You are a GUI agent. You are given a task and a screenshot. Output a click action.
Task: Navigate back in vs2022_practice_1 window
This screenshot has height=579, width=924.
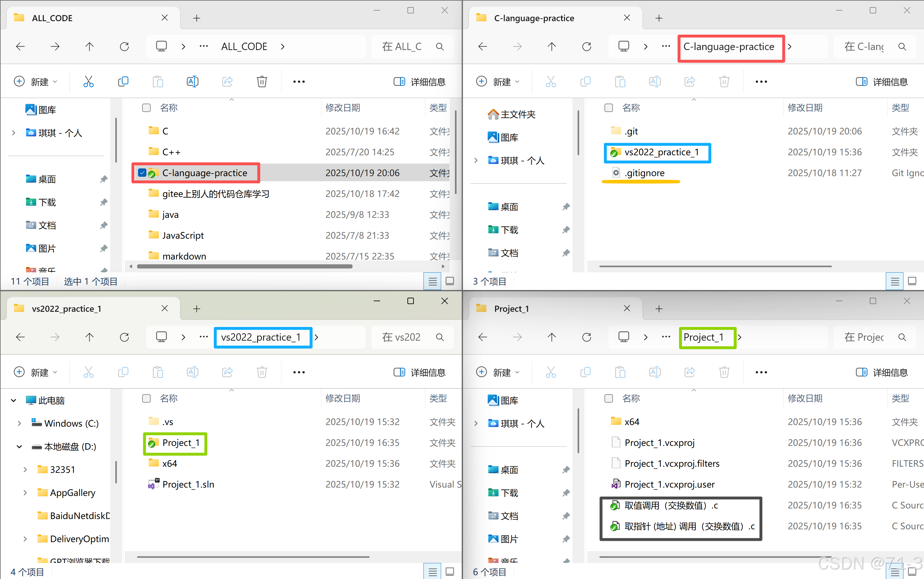click(20, 337)
